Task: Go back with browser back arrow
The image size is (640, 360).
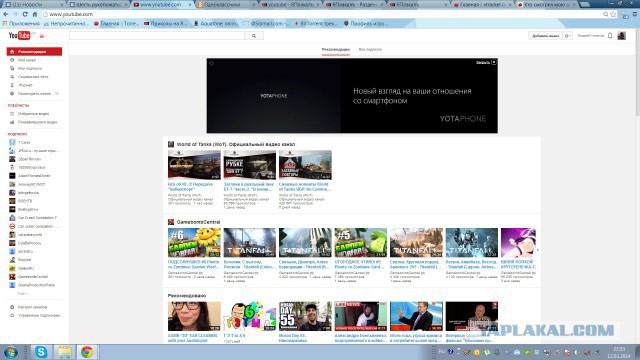Action: pyautogui.click(x=5, y=14)
